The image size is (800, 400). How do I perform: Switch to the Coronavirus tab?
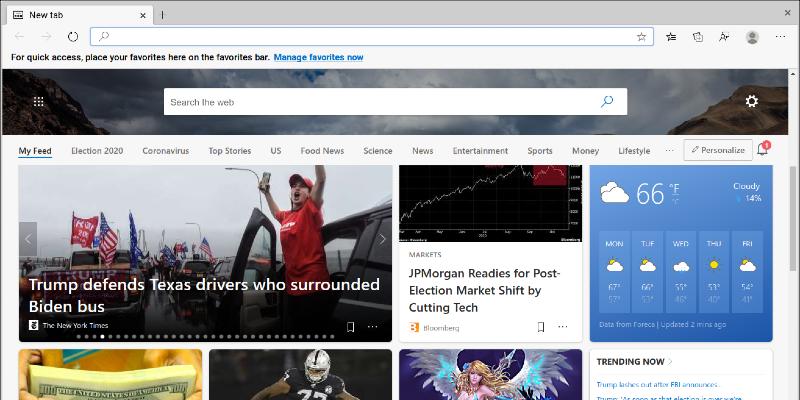coord(165,151)
